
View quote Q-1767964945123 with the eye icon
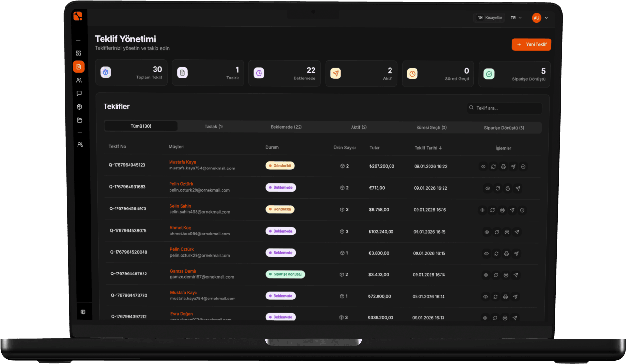[483, 167]
